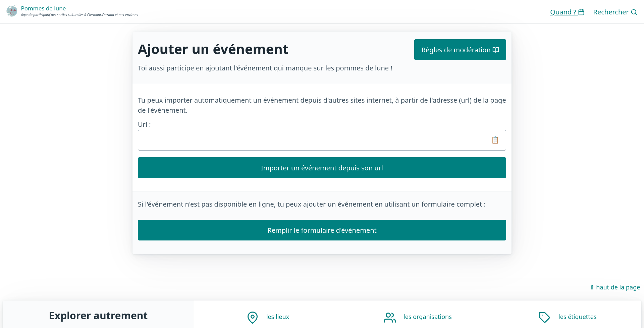Select the tag icon for les étiquettes
The height and width of the screenshot is (328, 644).
point(544,317)
